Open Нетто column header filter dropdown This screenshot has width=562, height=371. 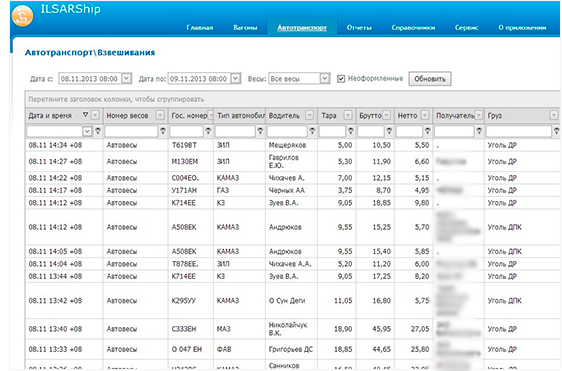pyautogui.click(x=425, y=115)
